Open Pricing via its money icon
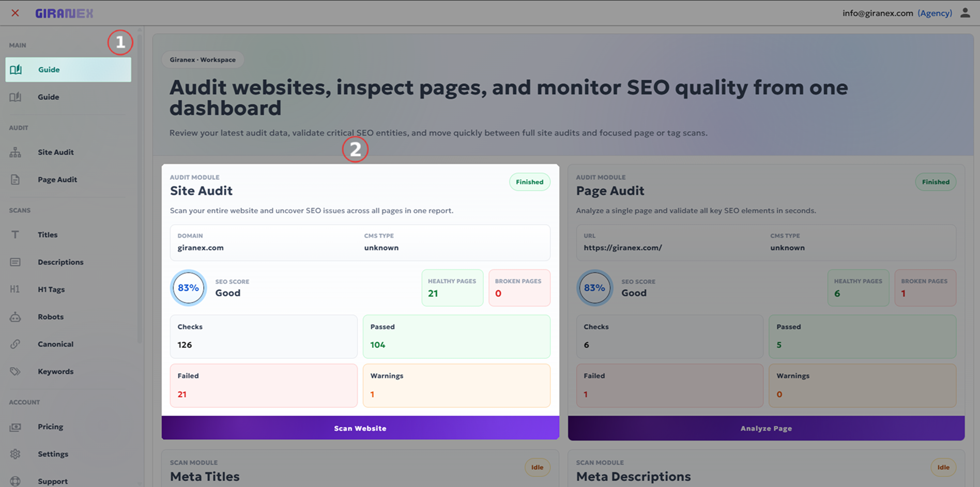This screenshot has width=980, height=487. [x=16, y=427]
